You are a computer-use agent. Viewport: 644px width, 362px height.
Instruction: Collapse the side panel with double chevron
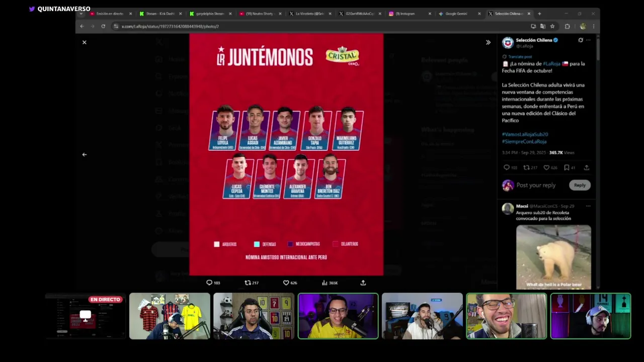tap(488, 42)
